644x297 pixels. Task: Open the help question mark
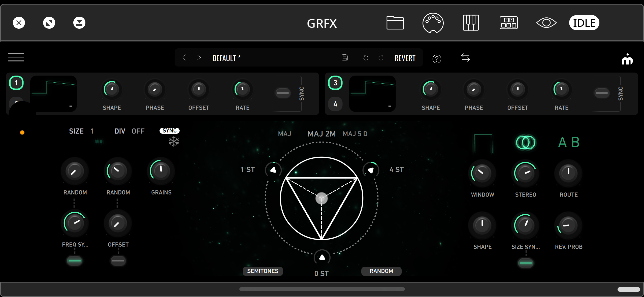point(437,59)
